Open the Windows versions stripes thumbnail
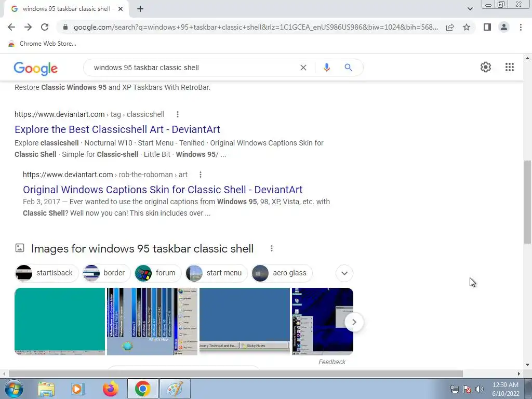The width and height of the screenshot is (532, 399). tap(152, 321)
